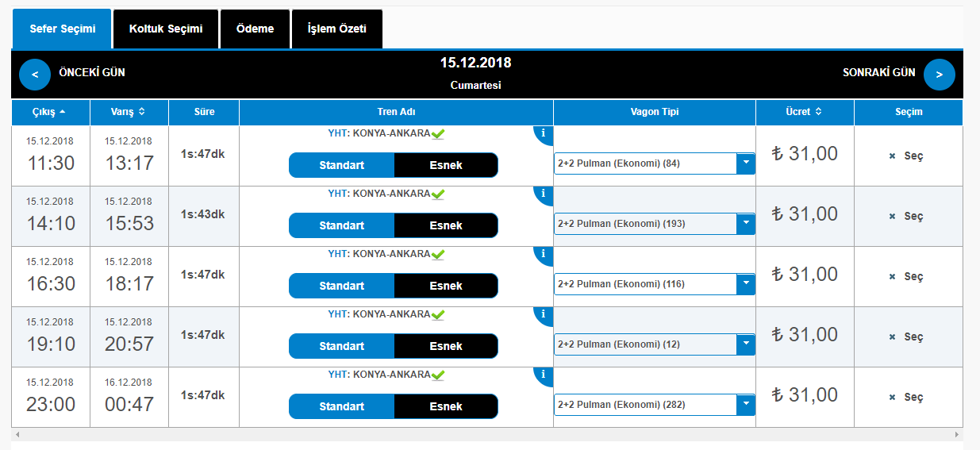Select the 19:10 train with Seç
980x450 pixels.
pyautogui.click(x=907, y=337)
